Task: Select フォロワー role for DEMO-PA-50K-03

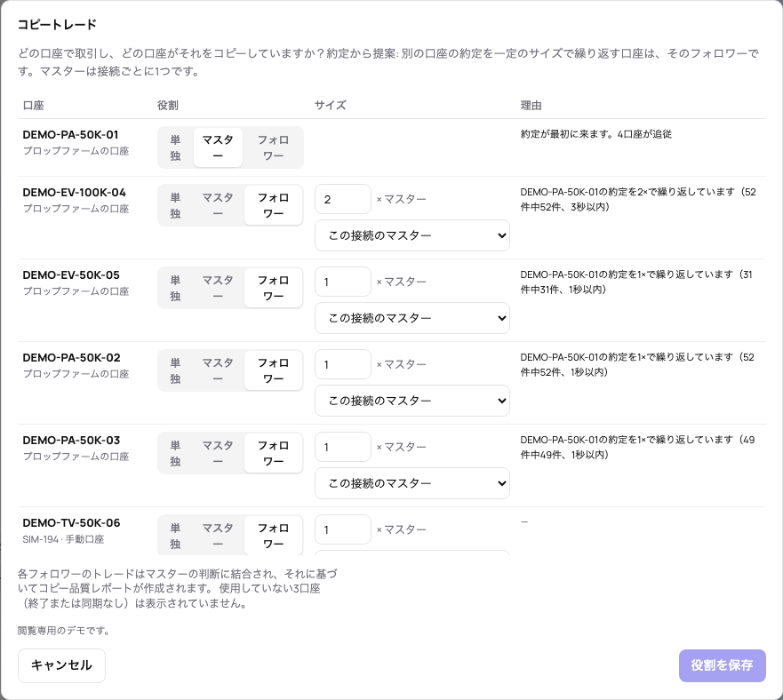Action: click(x=273, y=453)
